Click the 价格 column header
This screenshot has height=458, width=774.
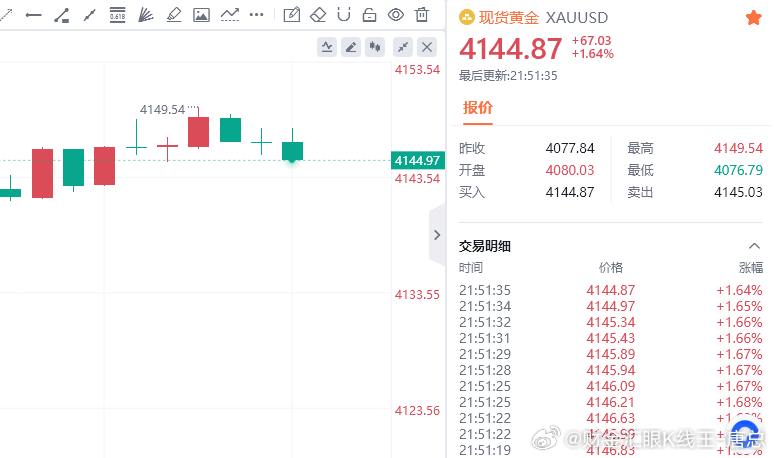[x=611, y=267]
